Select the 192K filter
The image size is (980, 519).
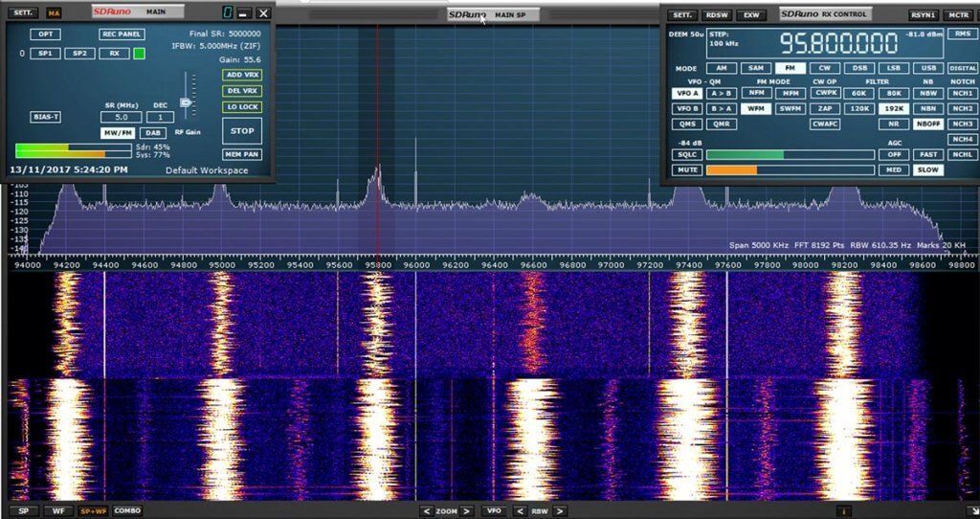click(x=894, y=109)
